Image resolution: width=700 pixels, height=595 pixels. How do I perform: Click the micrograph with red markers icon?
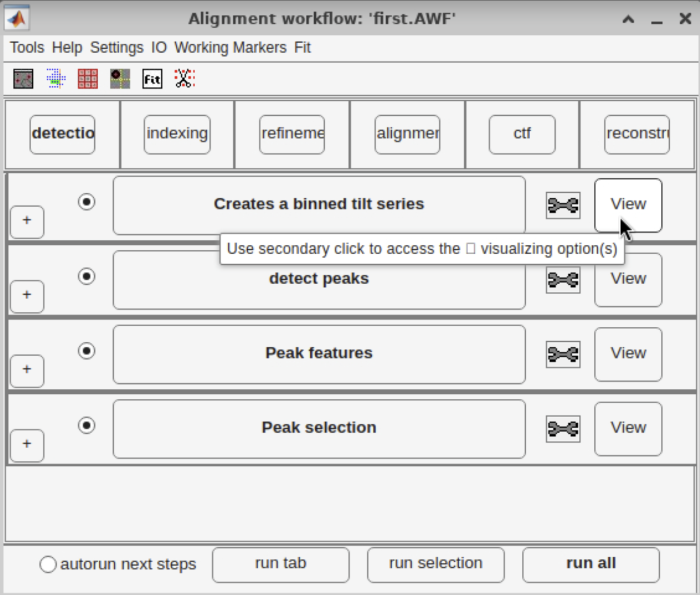[x=23, y=79]
